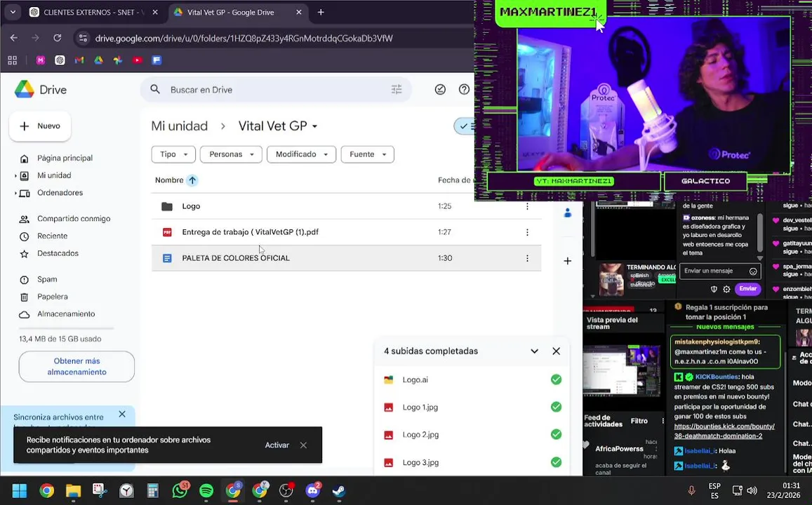Open the Fuente filter dropdown
The height and width of the screenshot is (505, 812).
pos(367,154)
